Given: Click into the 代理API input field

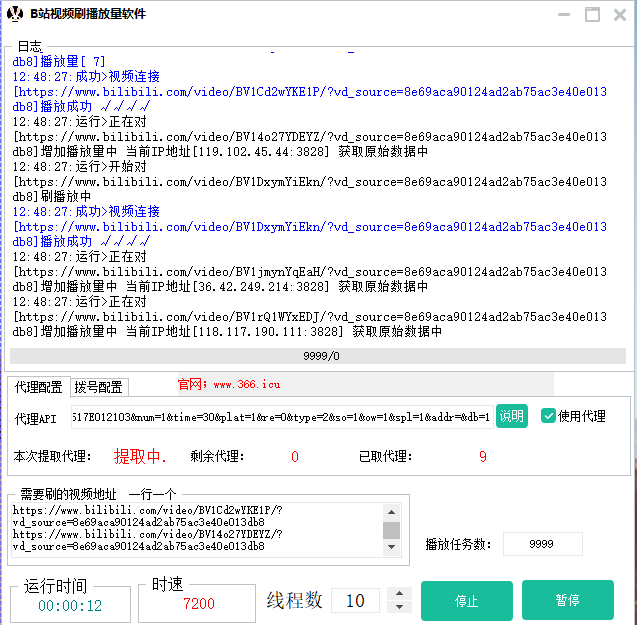Looking at the screenshot, I should pos(280,417).
